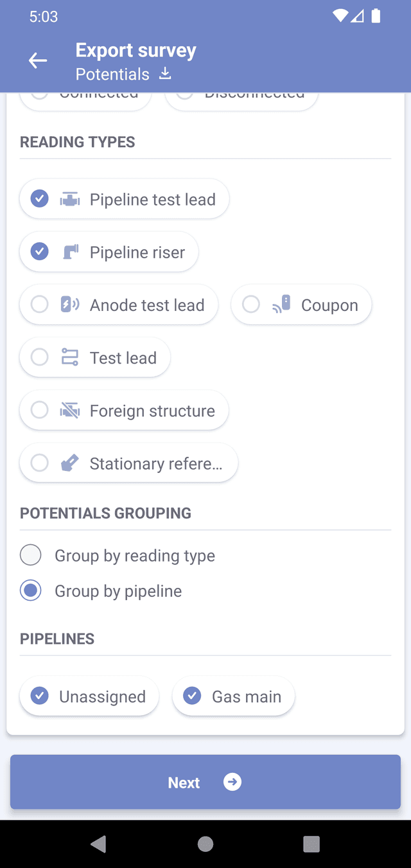411x868 pixels.
Task: Tap the Pipeline test lead valve icon
Action: (69, 200)
